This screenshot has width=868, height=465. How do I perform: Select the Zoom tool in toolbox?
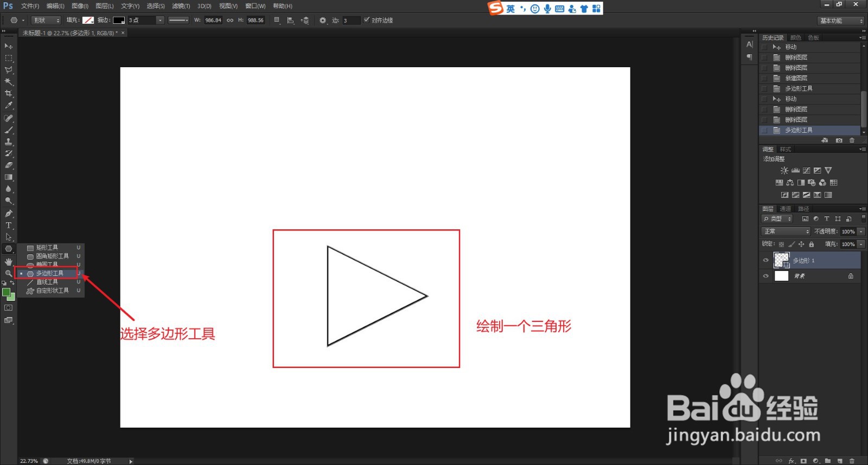pos(9,273)
